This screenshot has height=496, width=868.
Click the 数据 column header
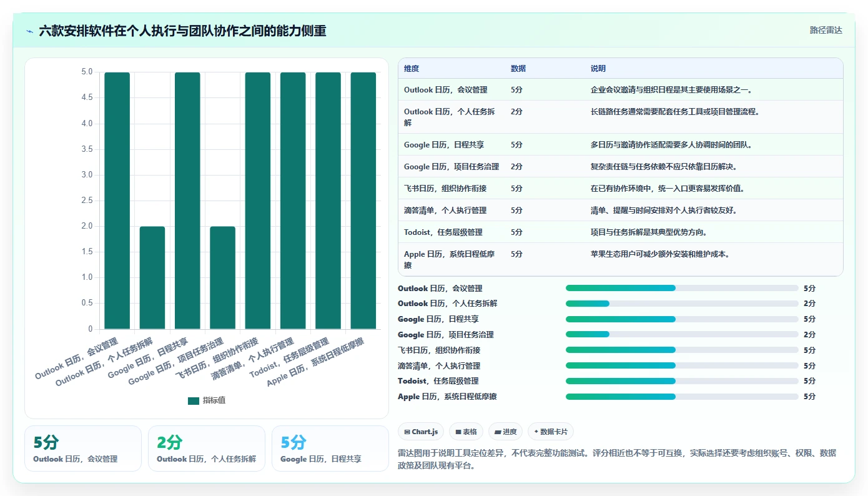coord(518,69)
